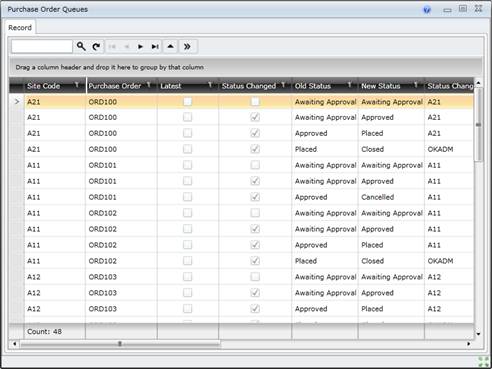
Task: Sort by Old Status column header
Action: (x=313, y=86)
